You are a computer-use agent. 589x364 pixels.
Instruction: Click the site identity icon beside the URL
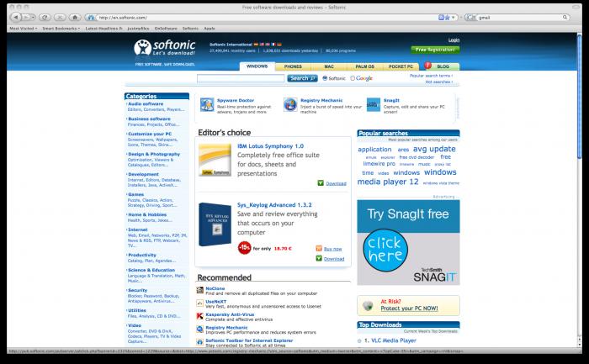point(91,18)
